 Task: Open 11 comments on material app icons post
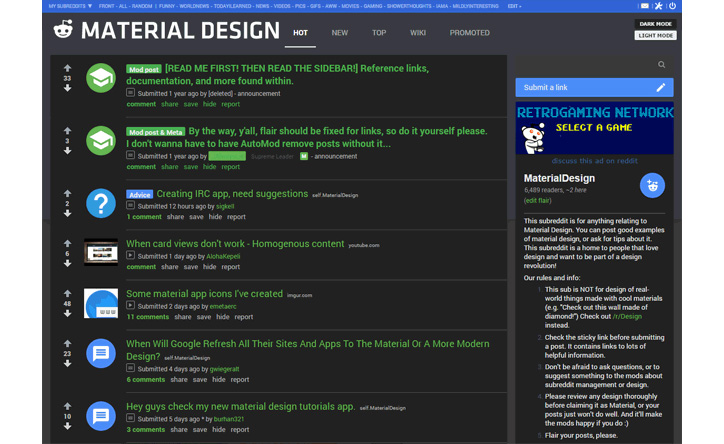tap(148, 317)
